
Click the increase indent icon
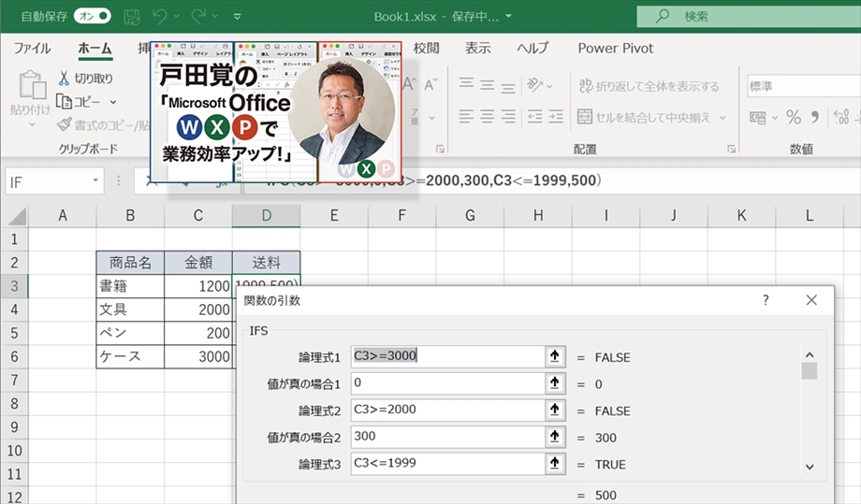click(x=556, y=116)
